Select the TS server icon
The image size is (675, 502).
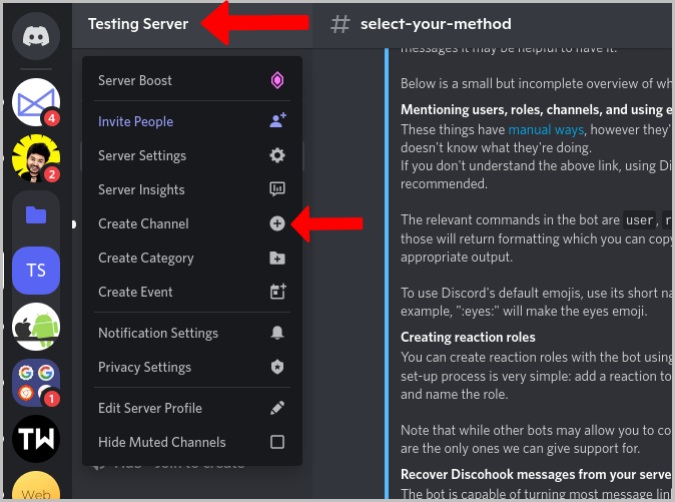click(36, 270)
